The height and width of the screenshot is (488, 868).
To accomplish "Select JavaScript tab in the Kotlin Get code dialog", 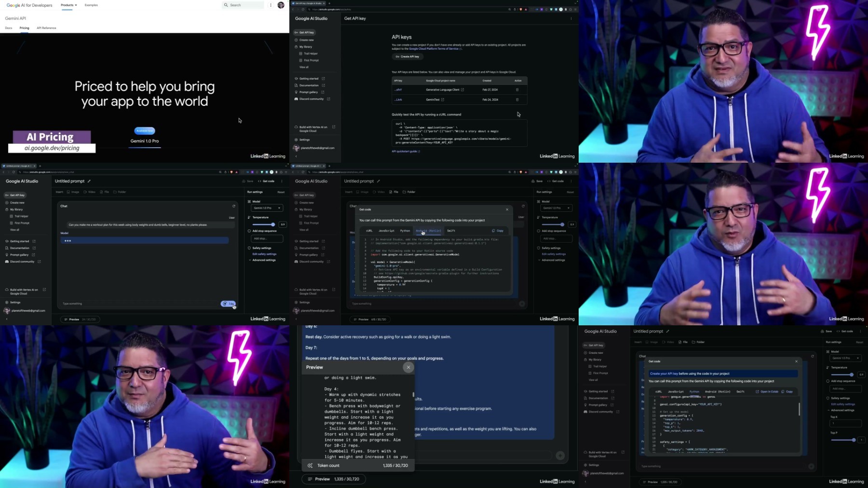I will pos(386,231).
